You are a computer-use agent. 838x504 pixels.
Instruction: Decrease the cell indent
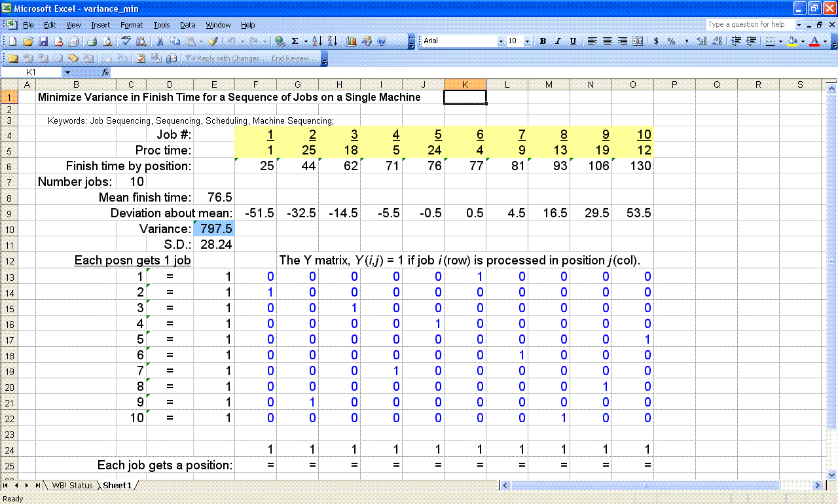coord(736,41)
